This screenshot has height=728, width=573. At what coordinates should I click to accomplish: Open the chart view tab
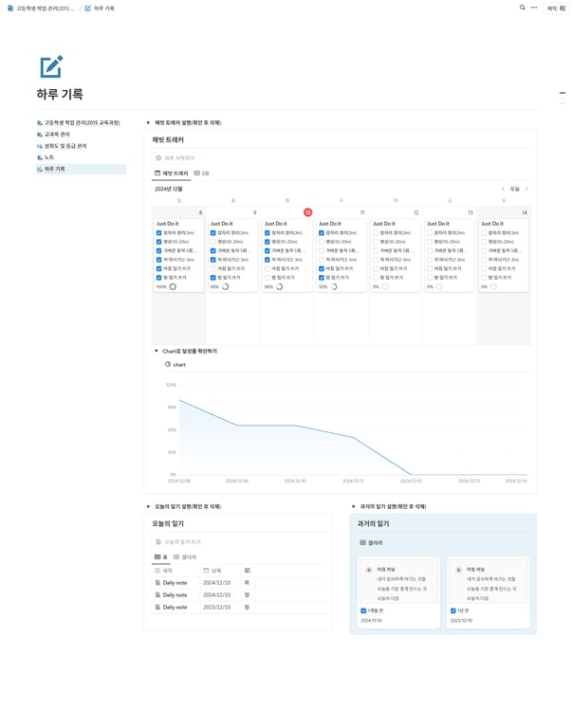[176, 365]
